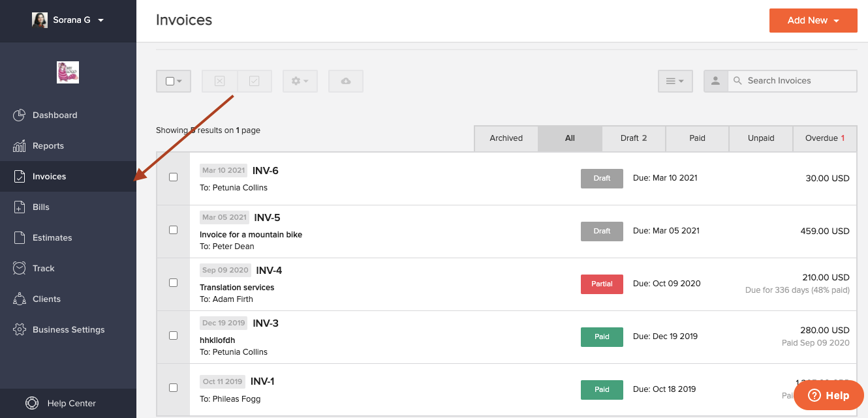This screenshot has height=418, width=868.
Task: Click the "Mar 10 2021" date label
Action: tap(224, 171)
